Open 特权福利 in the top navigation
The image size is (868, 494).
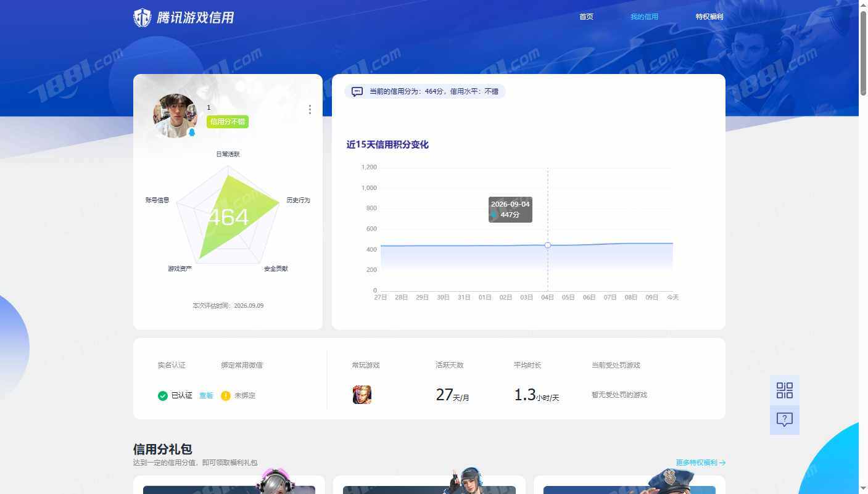click(709, 17)
